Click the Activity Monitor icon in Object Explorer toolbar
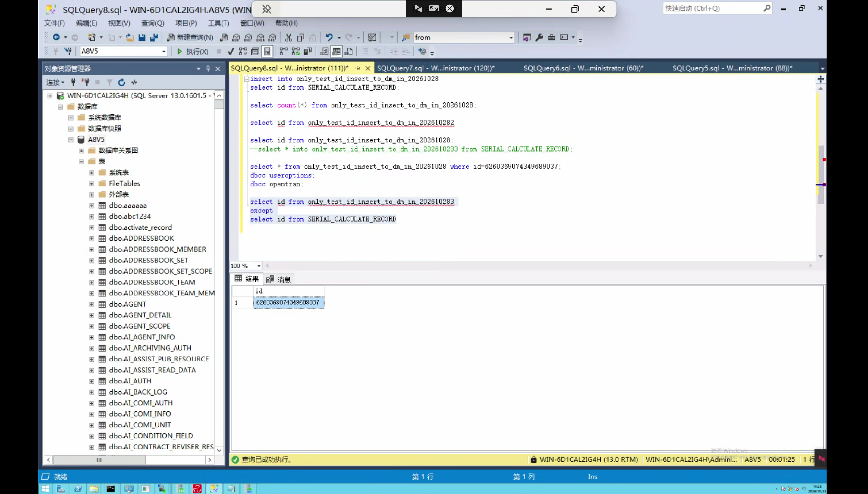 pos(134,82)
